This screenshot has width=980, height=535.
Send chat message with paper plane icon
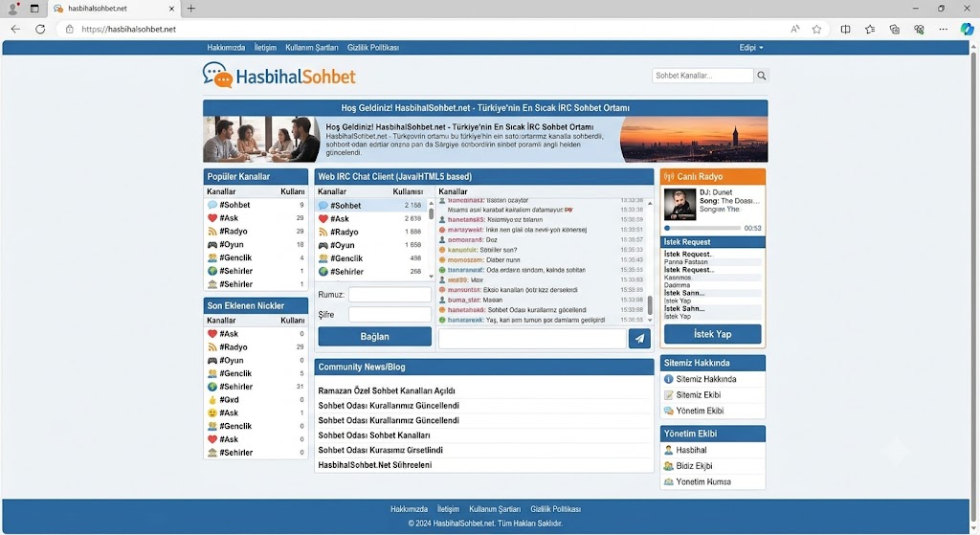639,338
